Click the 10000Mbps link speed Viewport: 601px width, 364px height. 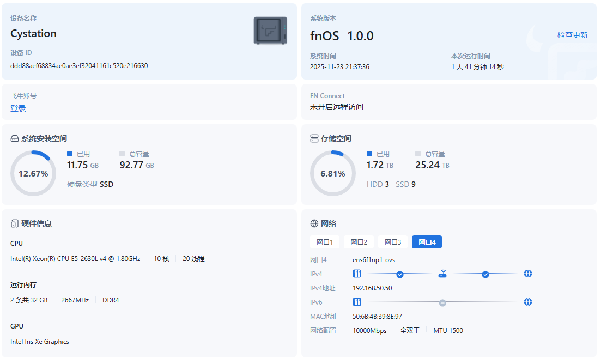[x=369, y=331]
